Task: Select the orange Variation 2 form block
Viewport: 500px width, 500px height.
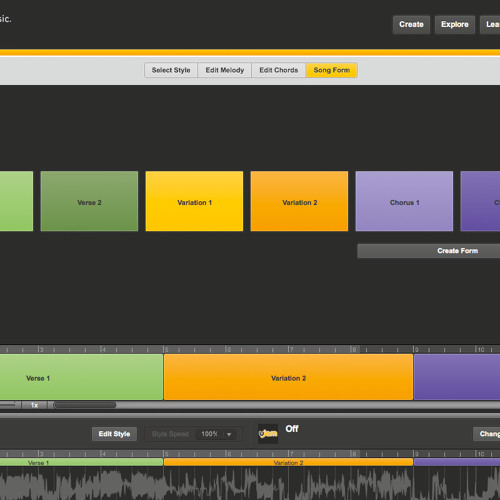Action: [x=299, y=201]
